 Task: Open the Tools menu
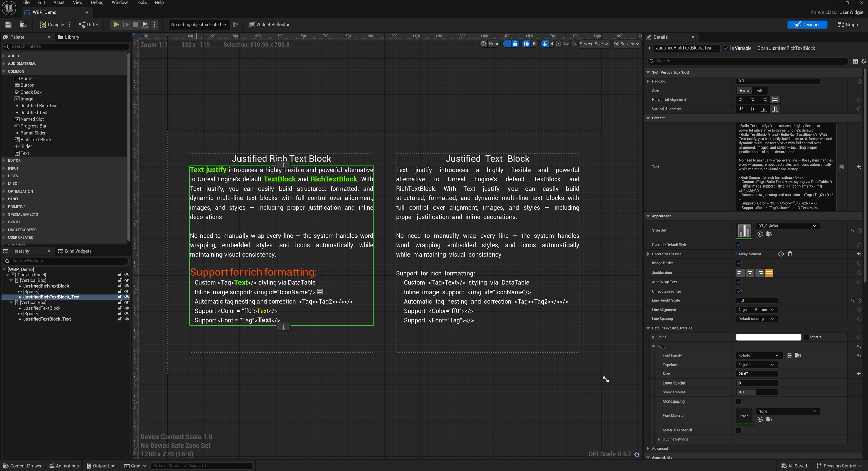(141, 3)
